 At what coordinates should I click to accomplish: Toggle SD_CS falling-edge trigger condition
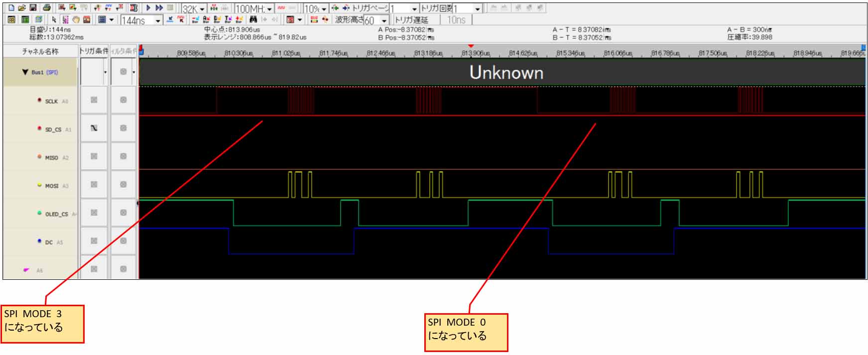click(94, 128)
